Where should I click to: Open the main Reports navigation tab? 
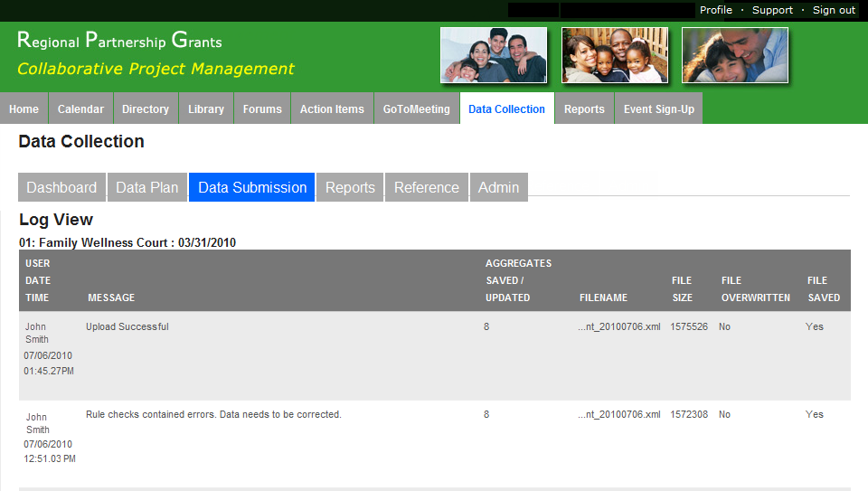point(584,109)
